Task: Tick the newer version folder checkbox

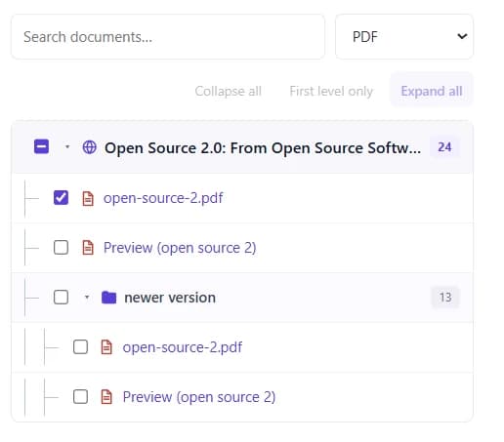Action: coord(61,297)
